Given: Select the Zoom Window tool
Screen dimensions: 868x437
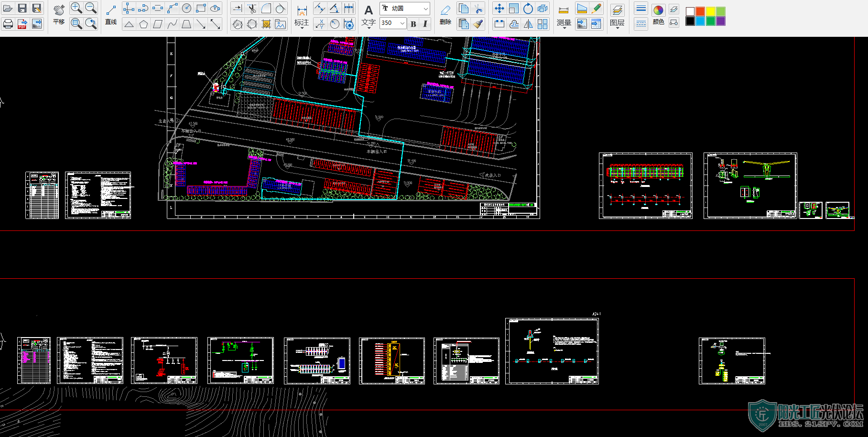Looking at the screenshot, I should pos(76,23).
